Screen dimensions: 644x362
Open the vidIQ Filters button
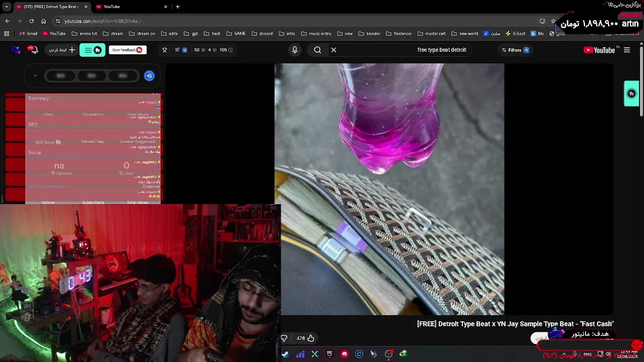coord(515,50)
